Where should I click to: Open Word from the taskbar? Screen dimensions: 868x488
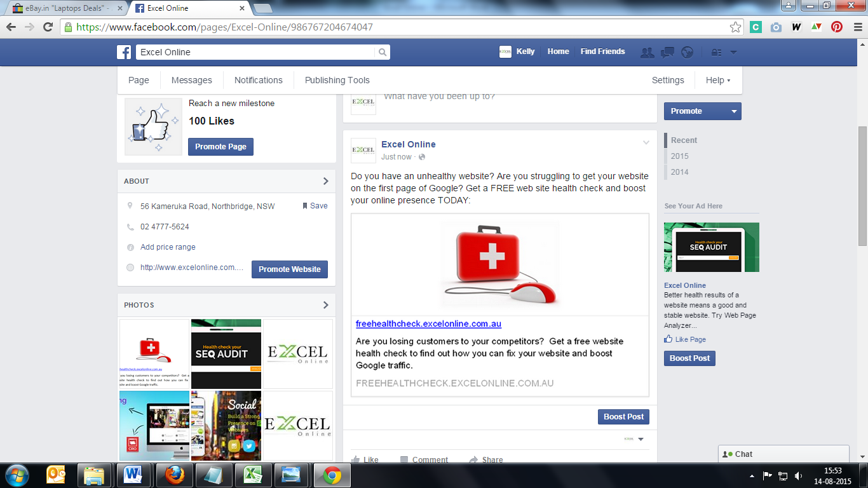tap(133, 475)
